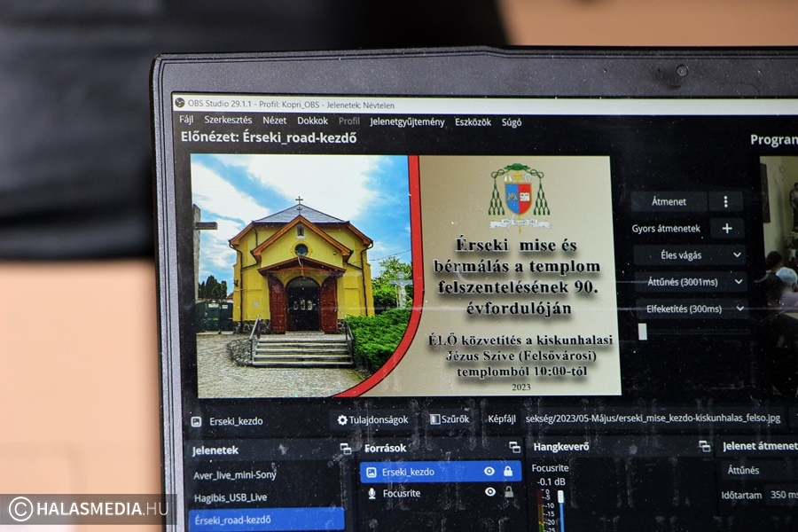The height and width of the screenshot is (532, 798).
Task: Click the Tulajdonságok gear properties button
Action: [372, 419]
